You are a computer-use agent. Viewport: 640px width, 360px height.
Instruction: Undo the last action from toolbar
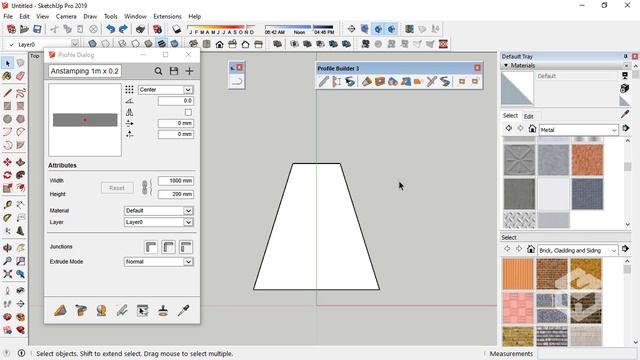tap(110, 29)
